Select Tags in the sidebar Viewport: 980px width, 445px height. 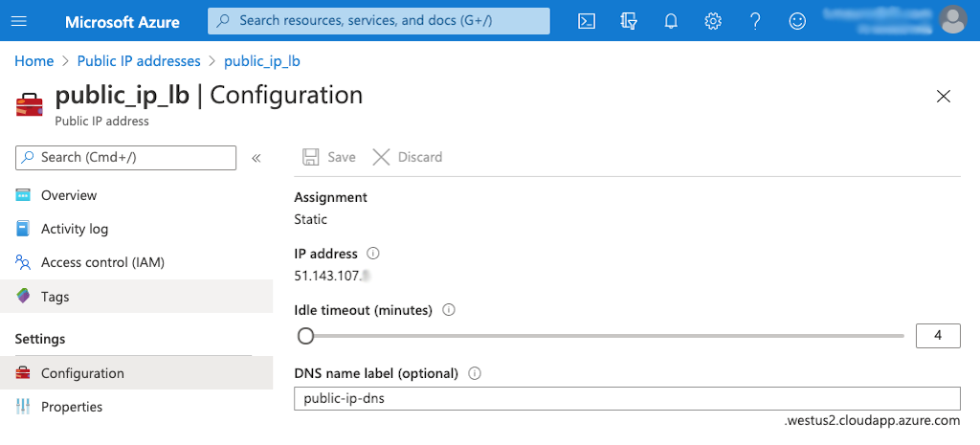pos(55,297)
